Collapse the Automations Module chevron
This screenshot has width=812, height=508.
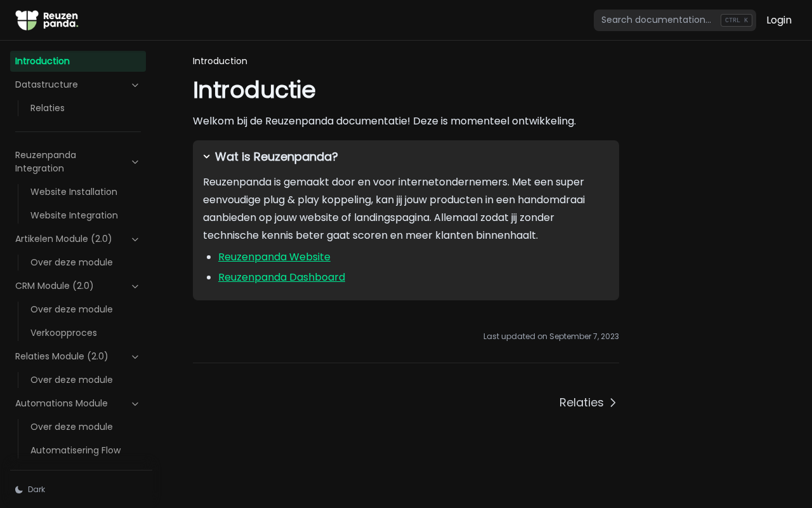tap(135, 404)
